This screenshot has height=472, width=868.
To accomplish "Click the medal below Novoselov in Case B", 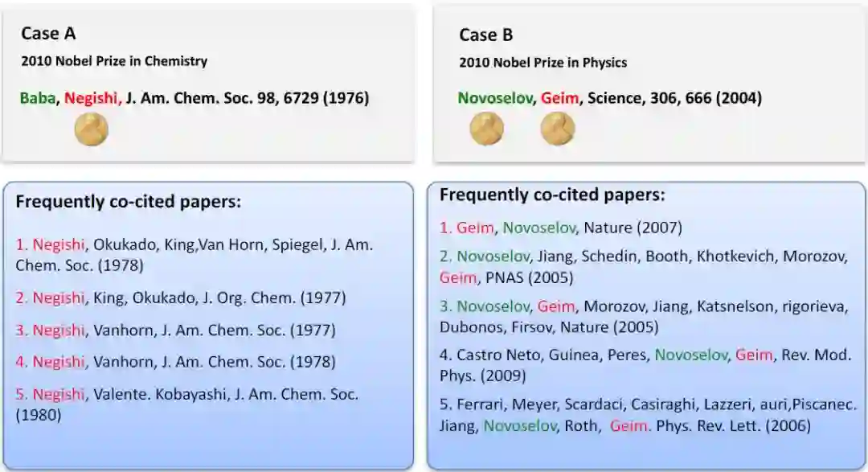I will pyautogui.click(x=486, y=129).
